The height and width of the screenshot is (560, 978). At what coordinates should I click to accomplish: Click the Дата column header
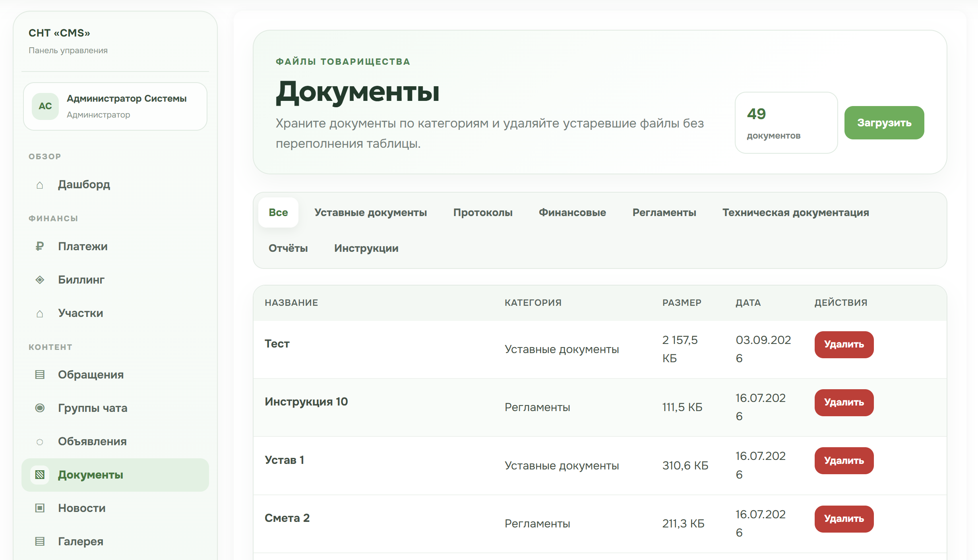tap(748, 303)
